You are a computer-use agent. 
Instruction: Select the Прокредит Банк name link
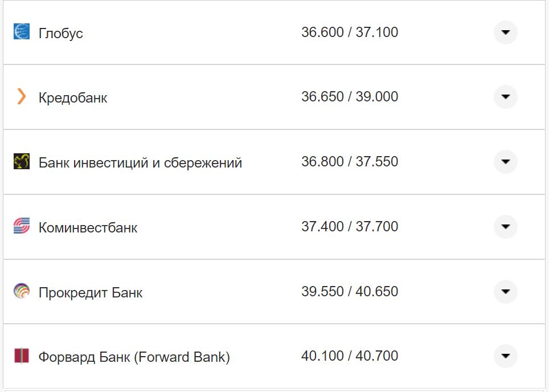coord(91,293)
